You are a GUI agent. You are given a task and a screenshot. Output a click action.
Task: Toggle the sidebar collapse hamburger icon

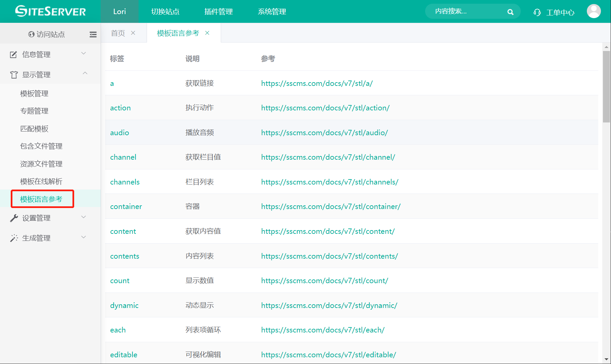(93, 34)
